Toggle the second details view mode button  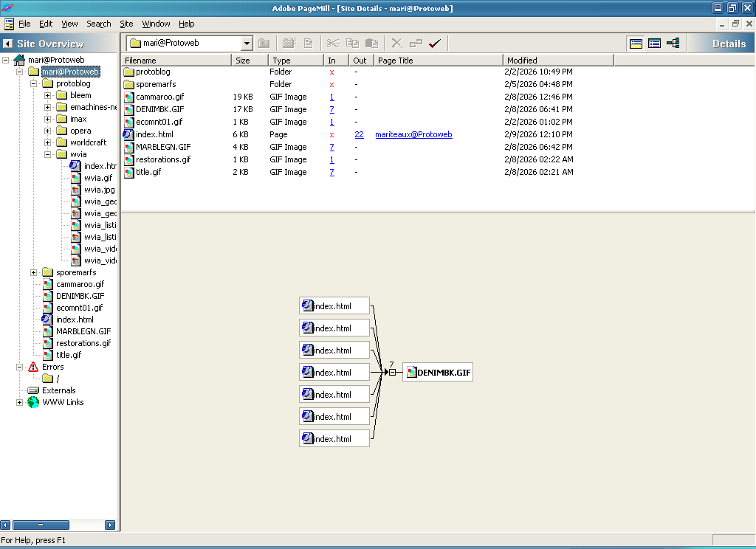click(654, 44)
